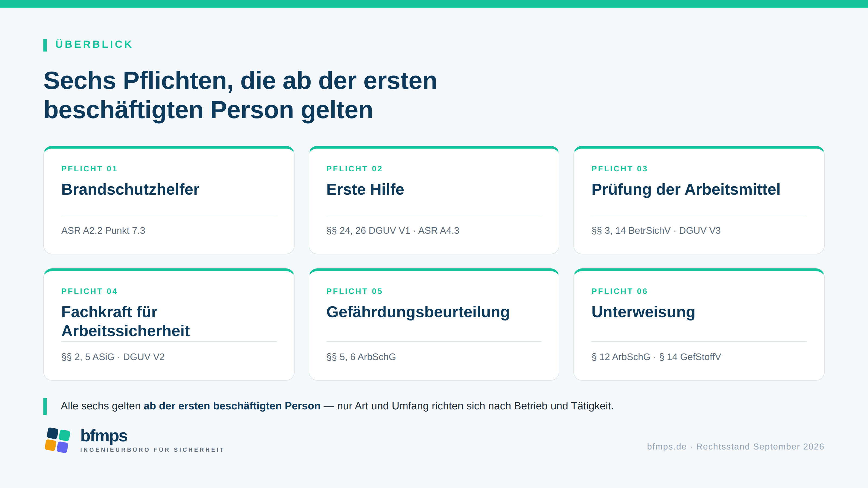Select '§§ 5, 6 ArbSchG' reference
The height and width of the screenshot is (488, 868).
point(361,357)
